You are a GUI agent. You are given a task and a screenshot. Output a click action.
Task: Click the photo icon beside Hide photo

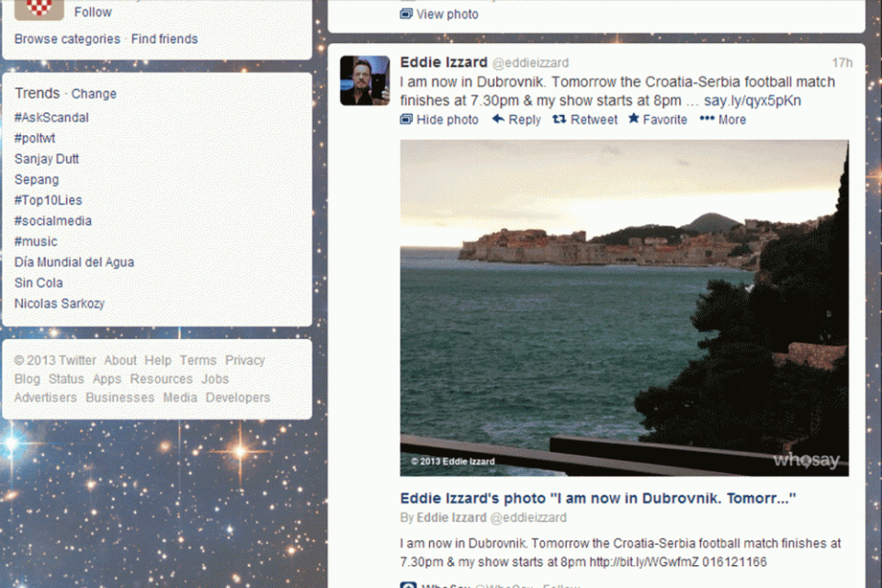406,119
